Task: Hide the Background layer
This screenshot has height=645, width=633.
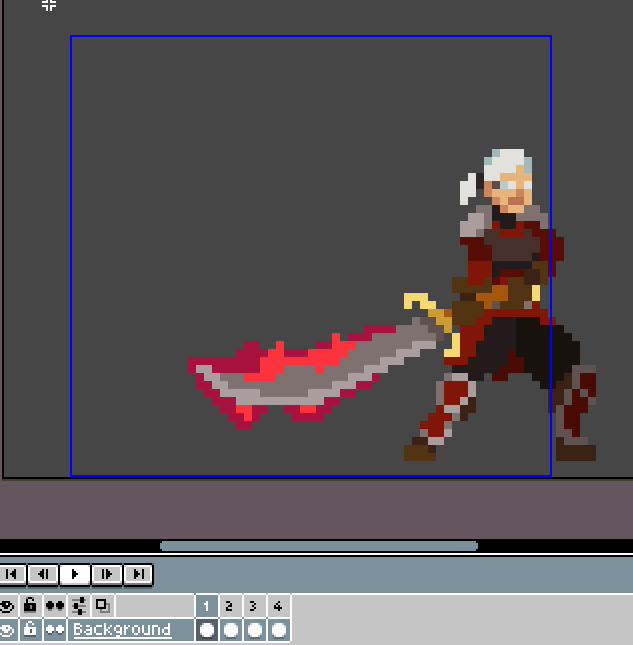Action: pyautogui.click(x=8, y=630)
